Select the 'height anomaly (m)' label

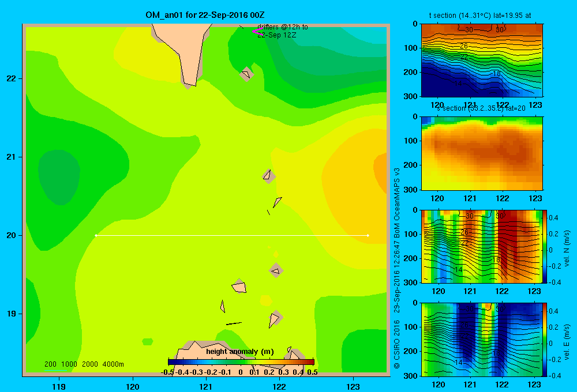240,352
